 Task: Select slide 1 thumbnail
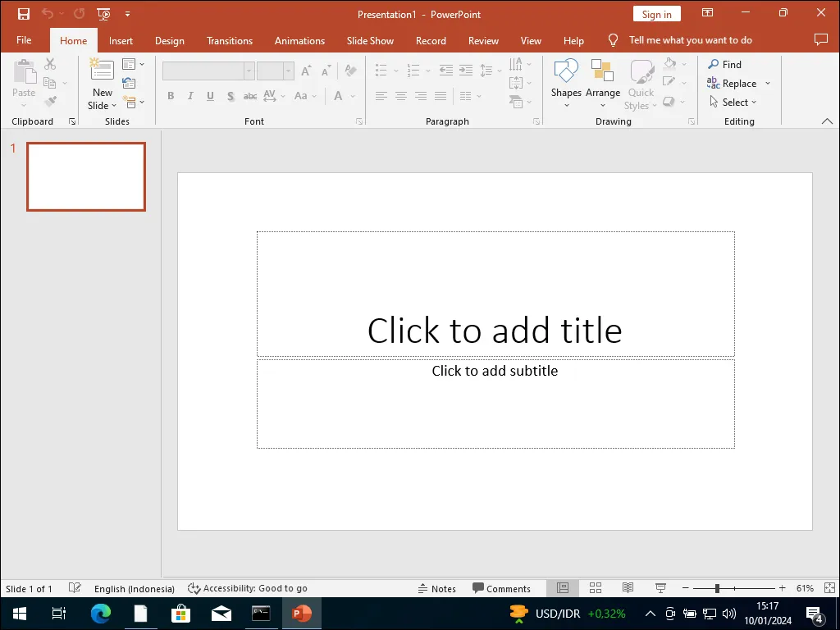tap(86, 176)
